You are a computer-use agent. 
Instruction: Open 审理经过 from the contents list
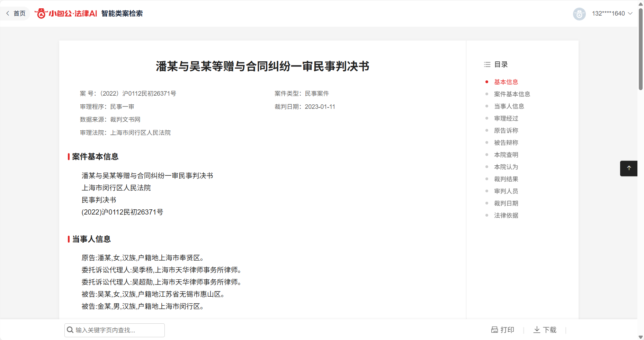pyautogui.click(x=506, y=119)
